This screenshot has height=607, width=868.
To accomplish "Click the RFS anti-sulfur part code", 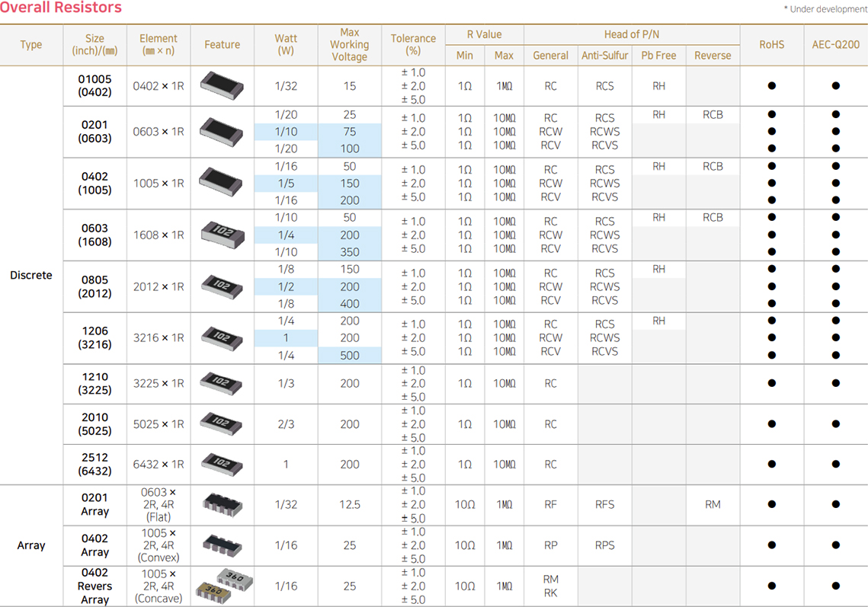I will (x=604, y=504).
